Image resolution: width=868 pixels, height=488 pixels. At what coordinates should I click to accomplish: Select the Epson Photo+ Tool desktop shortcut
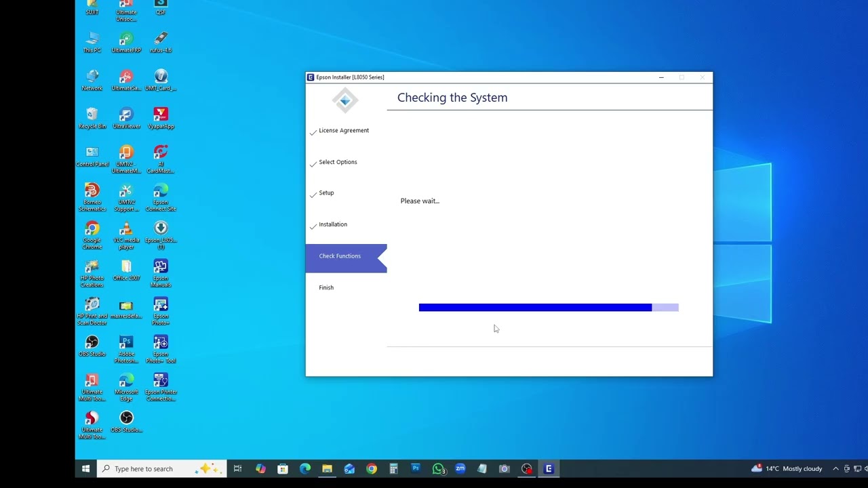[161, 349]
